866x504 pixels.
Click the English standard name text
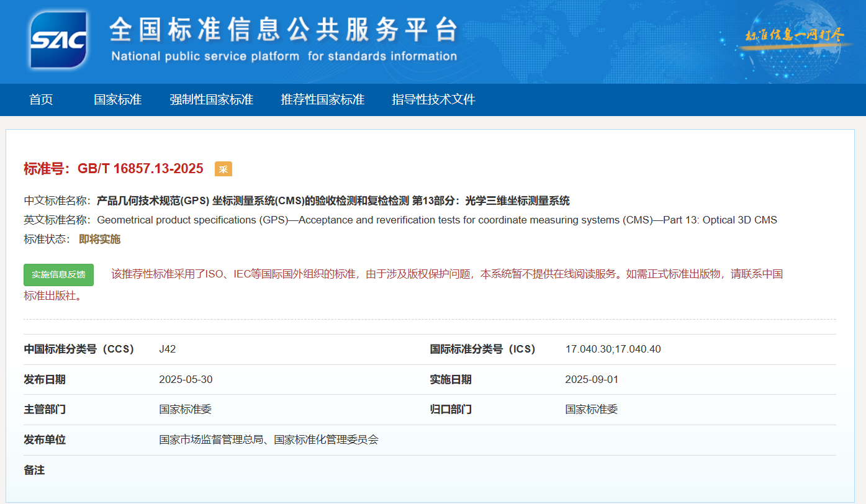tap(436, 220)
